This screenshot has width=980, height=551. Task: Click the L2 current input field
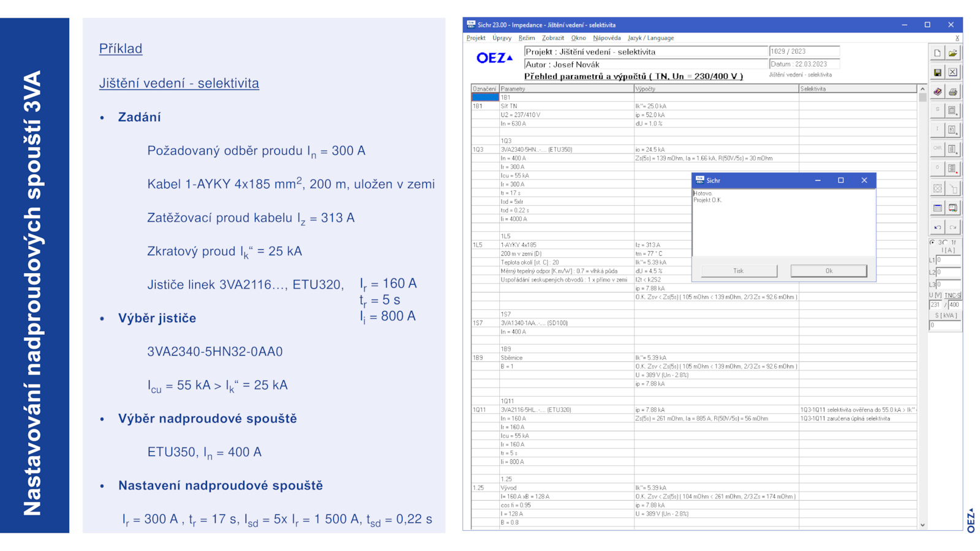948,272
